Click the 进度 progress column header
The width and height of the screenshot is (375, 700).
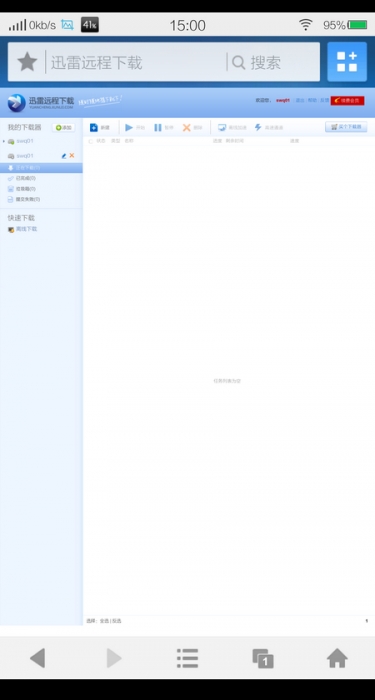tap(217, 141)
